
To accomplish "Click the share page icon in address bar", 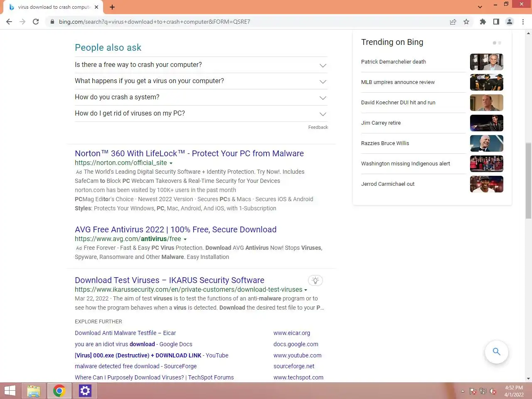I will pos(453,22).
